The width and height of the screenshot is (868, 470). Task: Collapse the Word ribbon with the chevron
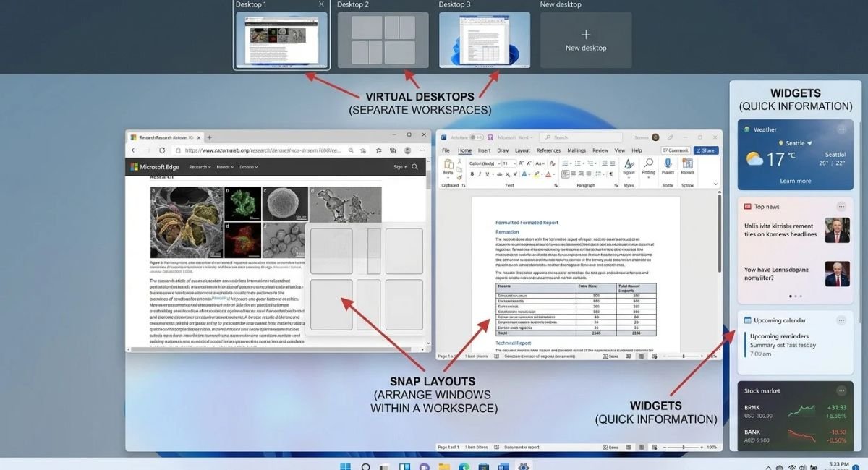pyautogui.click(x=715, y=184)
